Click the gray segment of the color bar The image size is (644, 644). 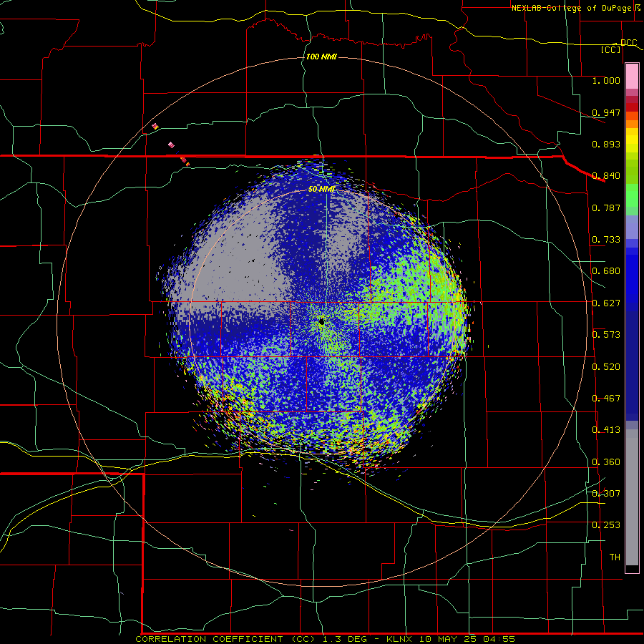tap(632, 497)
